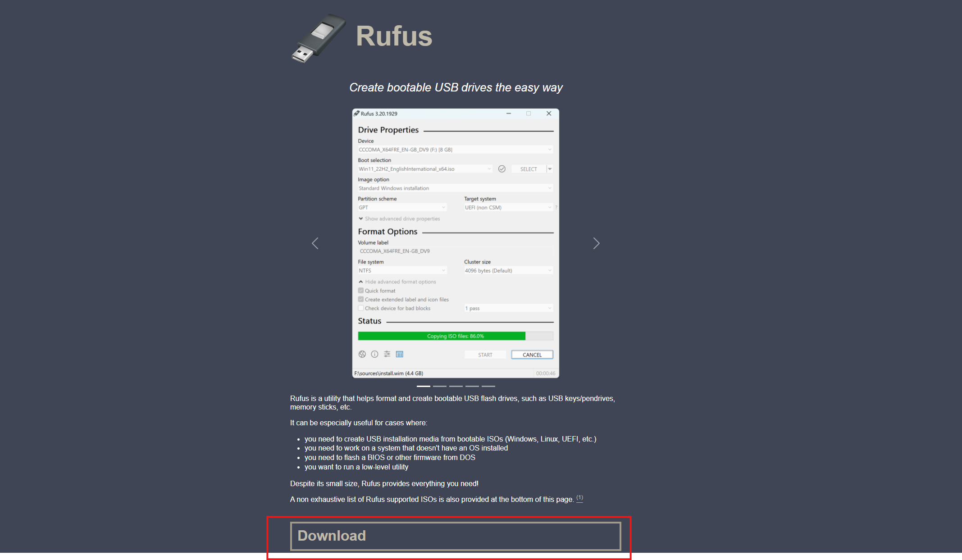The width and height of the screenshot is (962, 560).
Task: Click the globe language icon in Rufus window
Action: coord(362,354)
